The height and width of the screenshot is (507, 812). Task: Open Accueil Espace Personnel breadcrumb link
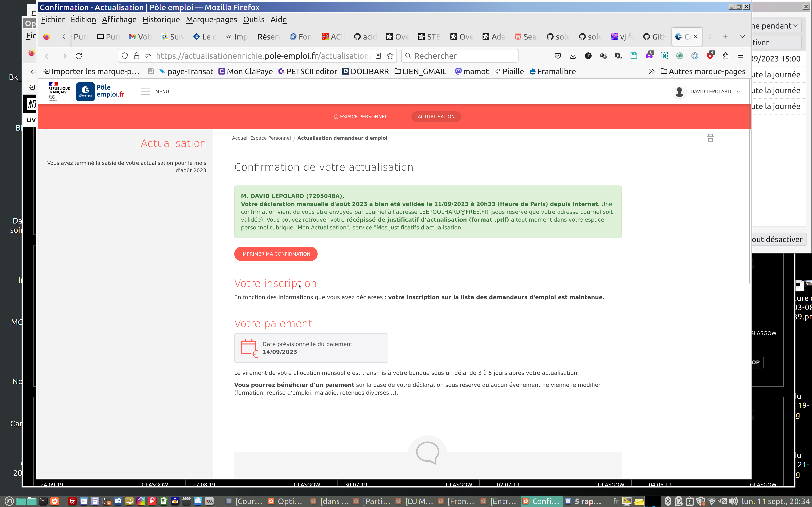(x=261, y=138)
